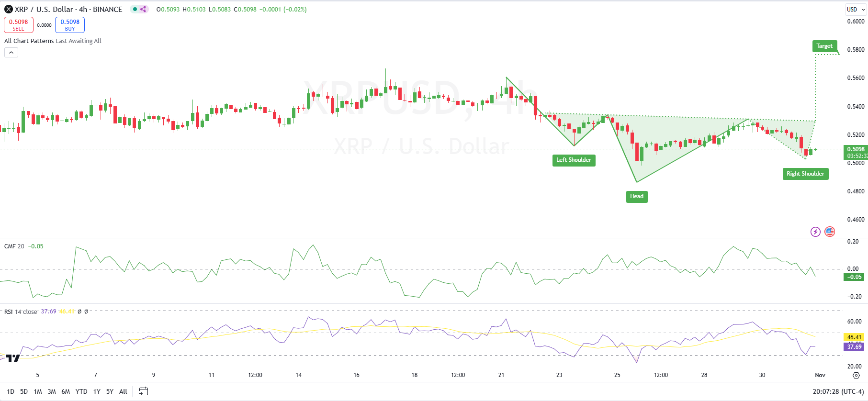Click the SELL 0.5098 button
The width and height of the screenshot is (868, 401).
(19, 25)
